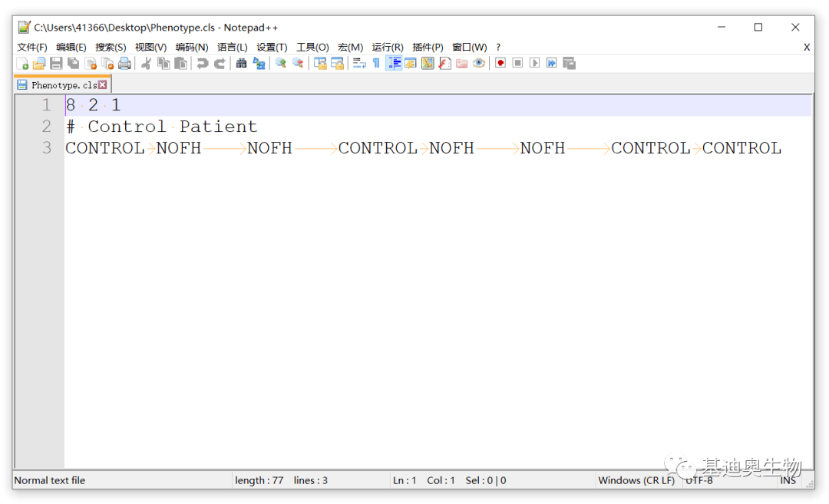Open Find with the binoculars icon
This screenshot has width=829, height=504.
pyautogui.click(x=241, y=64)
